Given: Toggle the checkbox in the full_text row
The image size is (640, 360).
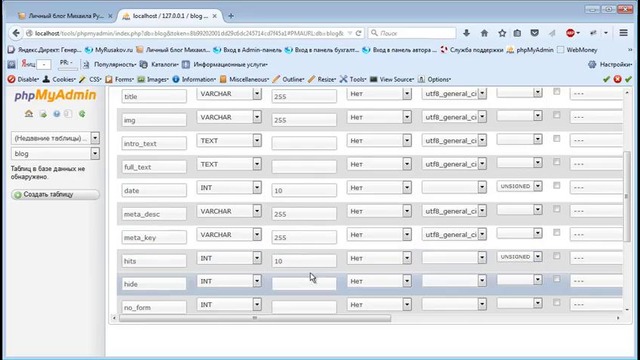Looking at the screenshot, I should [556, 162].
